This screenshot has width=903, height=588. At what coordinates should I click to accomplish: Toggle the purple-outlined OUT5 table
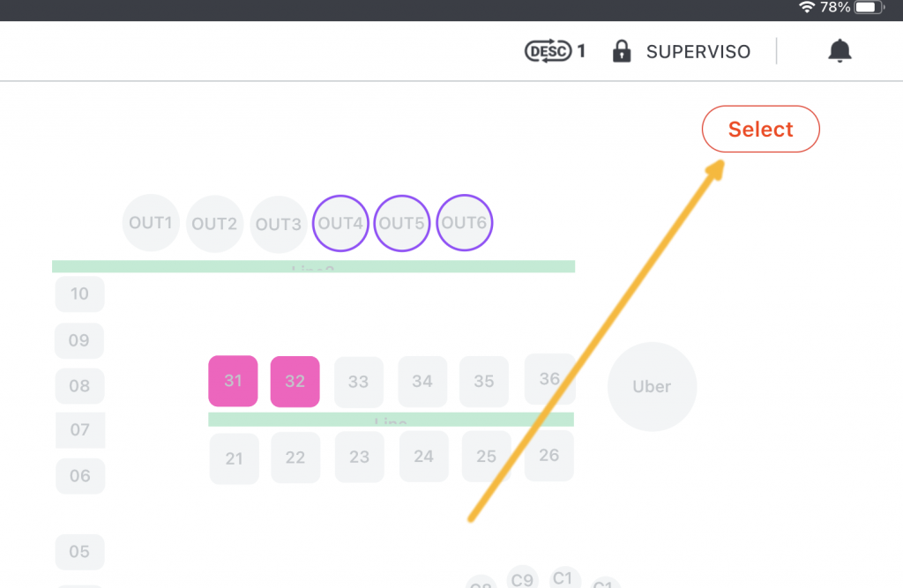402,223
